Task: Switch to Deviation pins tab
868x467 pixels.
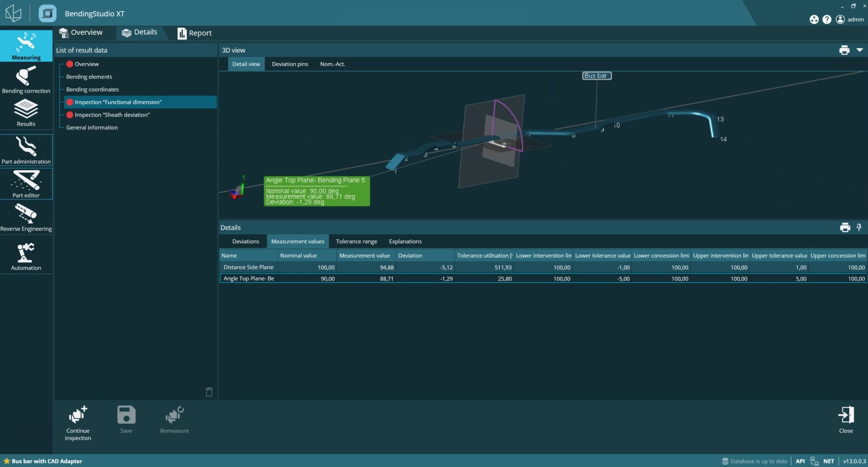Action: [x=290, y=64]
